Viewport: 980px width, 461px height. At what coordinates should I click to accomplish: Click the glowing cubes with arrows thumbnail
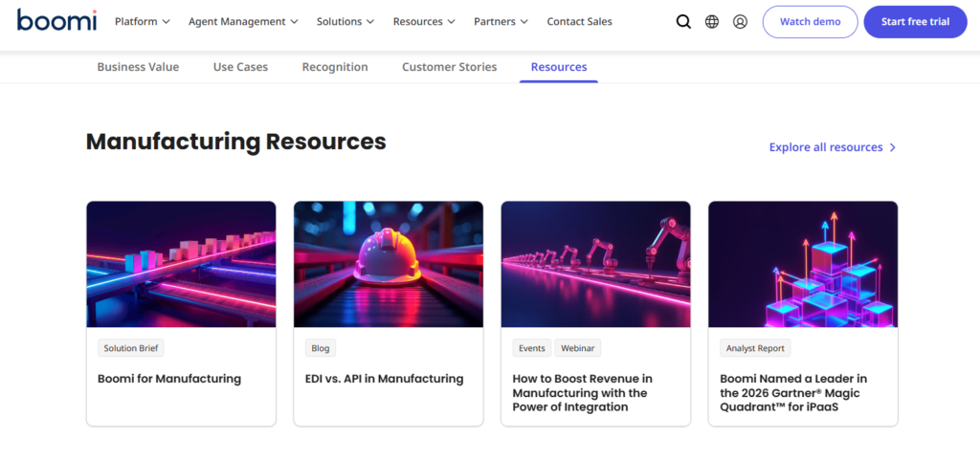(803, 264)
